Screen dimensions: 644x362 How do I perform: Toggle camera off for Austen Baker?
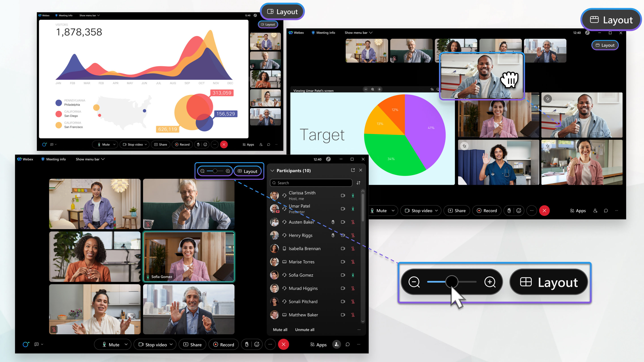[343, 222]
